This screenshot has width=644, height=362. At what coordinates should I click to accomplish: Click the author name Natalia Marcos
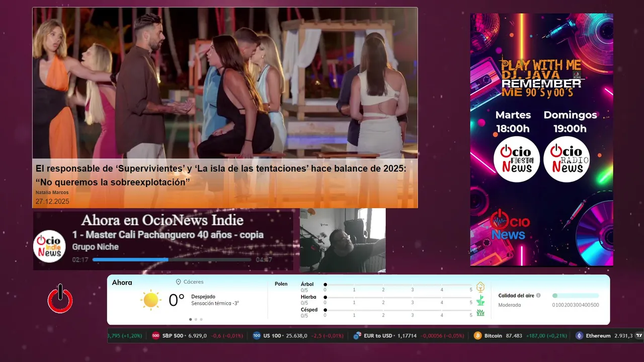point(52,193)
